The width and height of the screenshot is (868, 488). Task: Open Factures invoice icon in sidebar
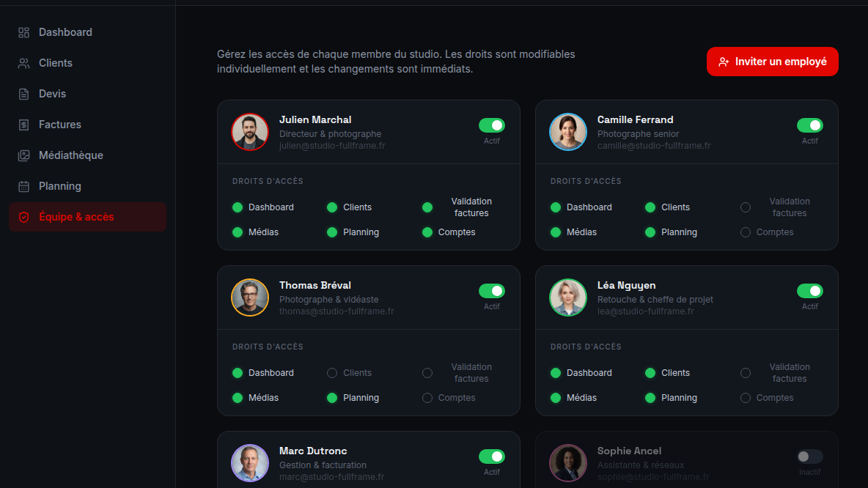[23, 125]
